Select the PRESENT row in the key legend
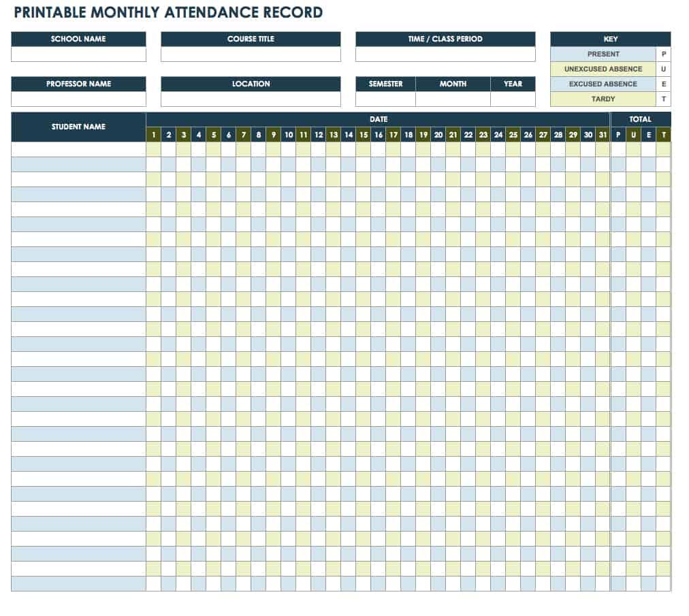689x616 pixels. (603, 53)
